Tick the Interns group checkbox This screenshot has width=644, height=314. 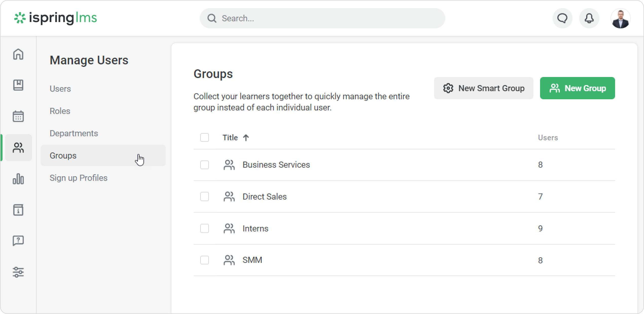click(x=205, y=228)
